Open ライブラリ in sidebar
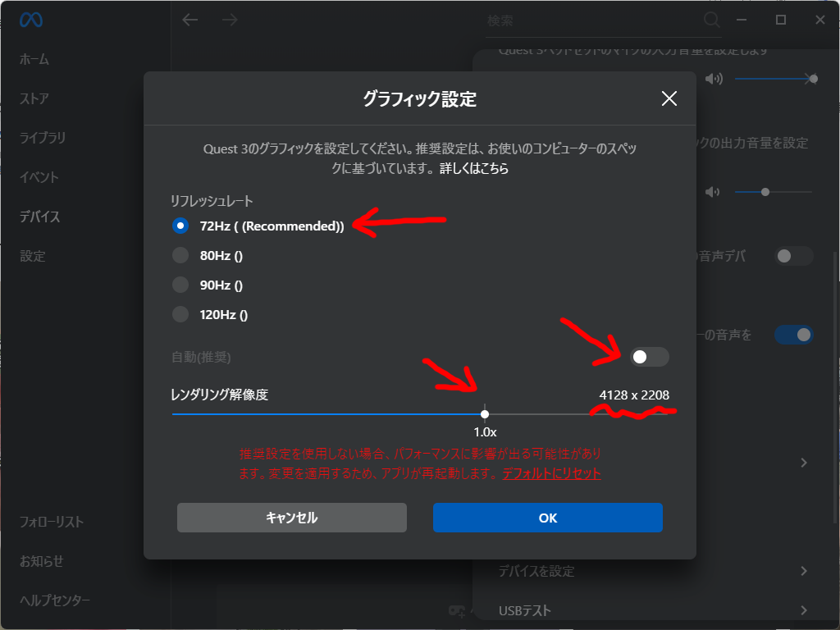The height and width of the screenshot is (630, 840). (43, 138)
